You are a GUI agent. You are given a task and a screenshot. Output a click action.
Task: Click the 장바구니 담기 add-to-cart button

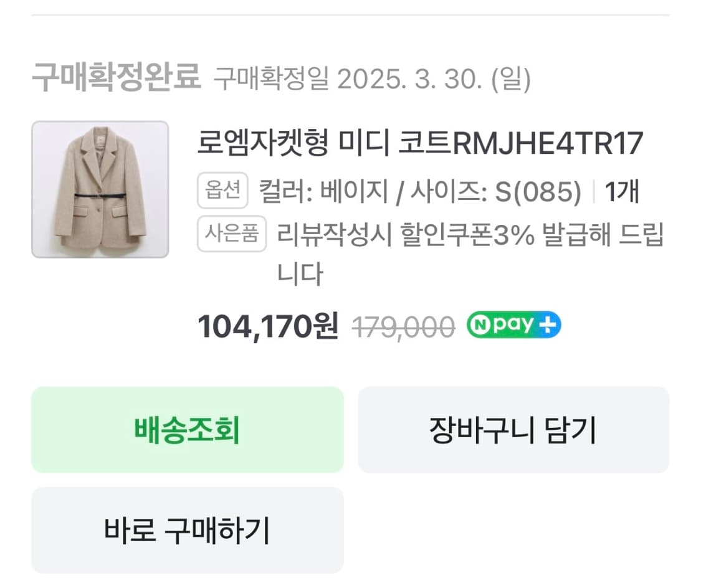(x=513, y=429)
